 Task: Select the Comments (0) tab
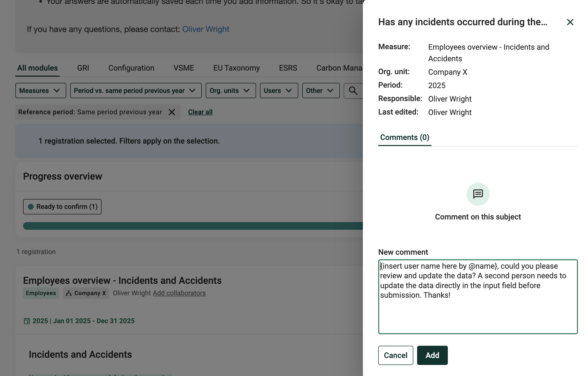(x=404, y=137)
